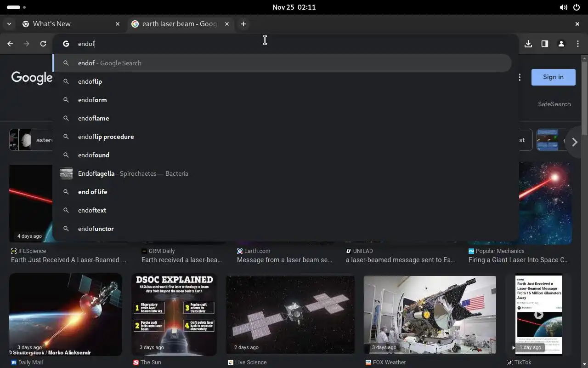Open the downloads icon in toolbar
Screen dimensions: 588x368
pos(528,44)
